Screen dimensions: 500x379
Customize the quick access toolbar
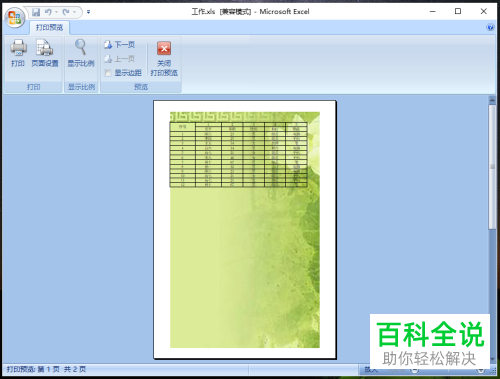(x=88, y=12)
